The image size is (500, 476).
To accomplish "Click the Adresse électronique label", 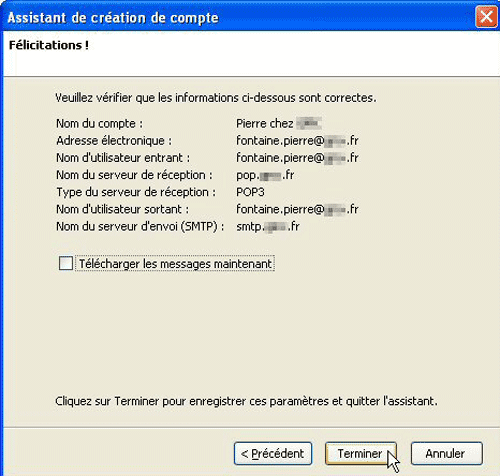I will 114,141.
